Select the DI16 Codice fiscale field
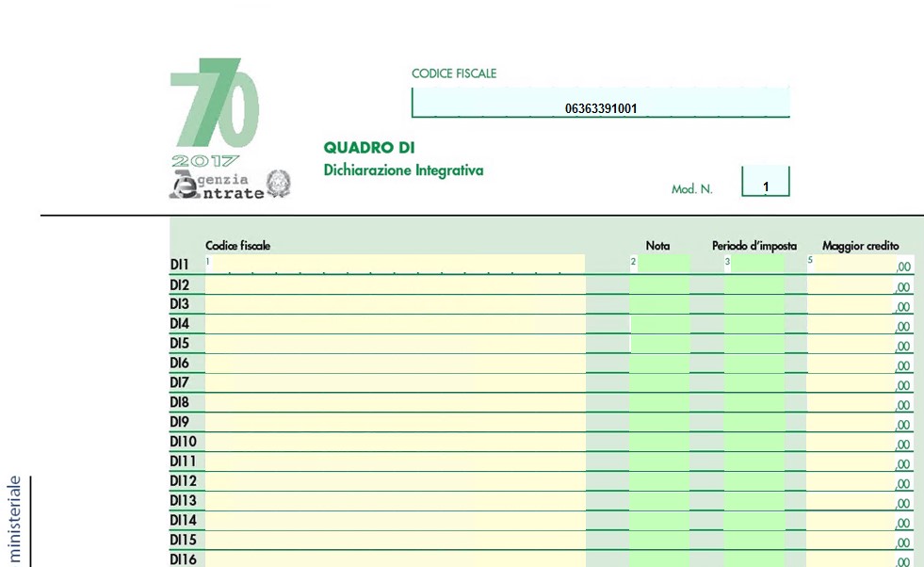The width and height of the screenshot is (924, 567). point(395,559)
